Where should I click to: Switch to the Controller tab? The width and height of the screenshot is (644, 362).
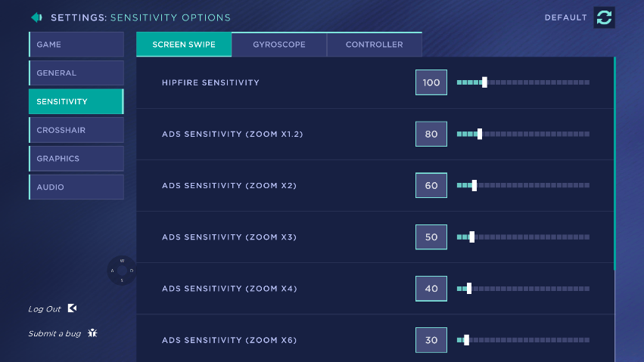pos(374,45)
